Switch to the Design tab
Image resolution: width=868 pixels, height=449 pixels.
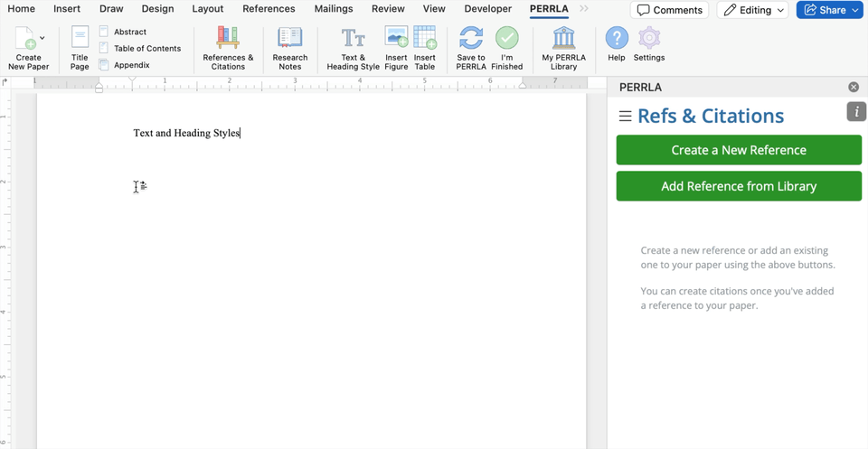point(157,9)
